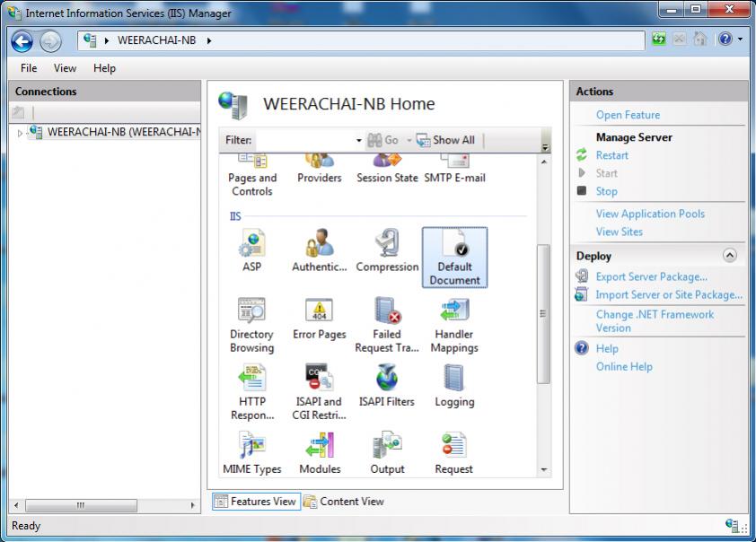Click Change .NET Framework Version

tap(655, 321)
